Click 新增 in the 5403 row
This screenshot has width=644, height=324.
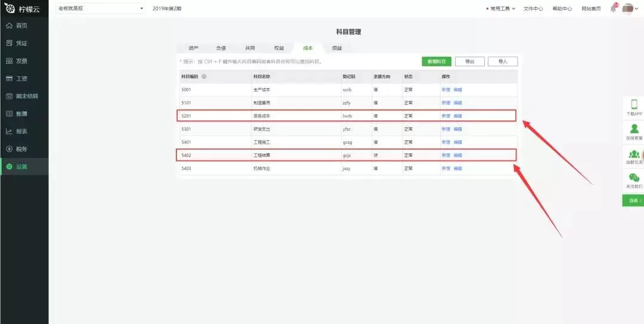[445, 169]
